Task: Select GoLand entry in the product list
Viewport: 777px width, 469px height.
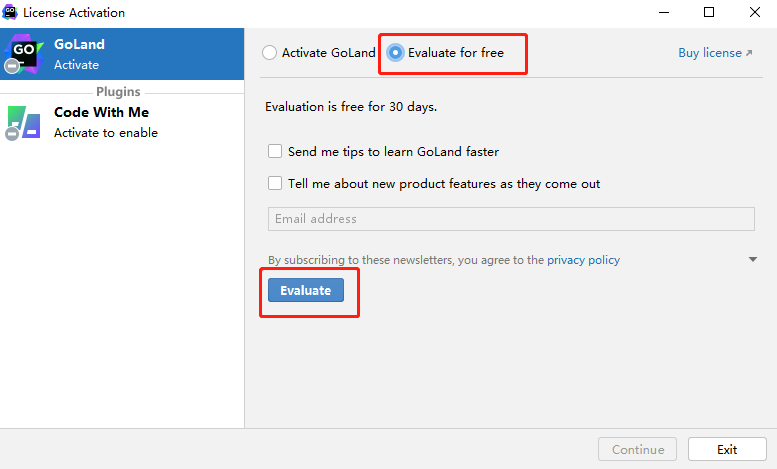Action: [122, 54]
